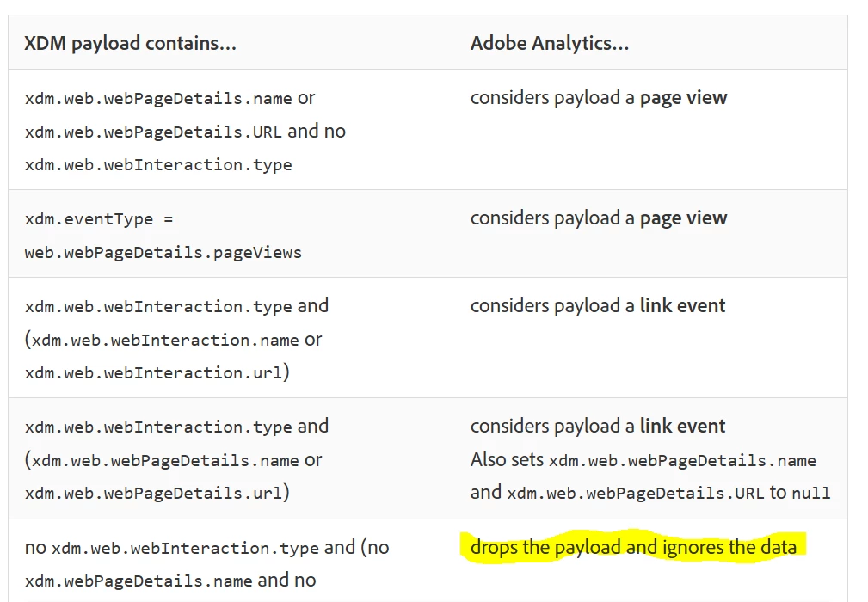Click 'link event' result in the webPageDetails.url row
This screenshot has height=602, width=868.
pyautogui.click(x=682, y=426)
